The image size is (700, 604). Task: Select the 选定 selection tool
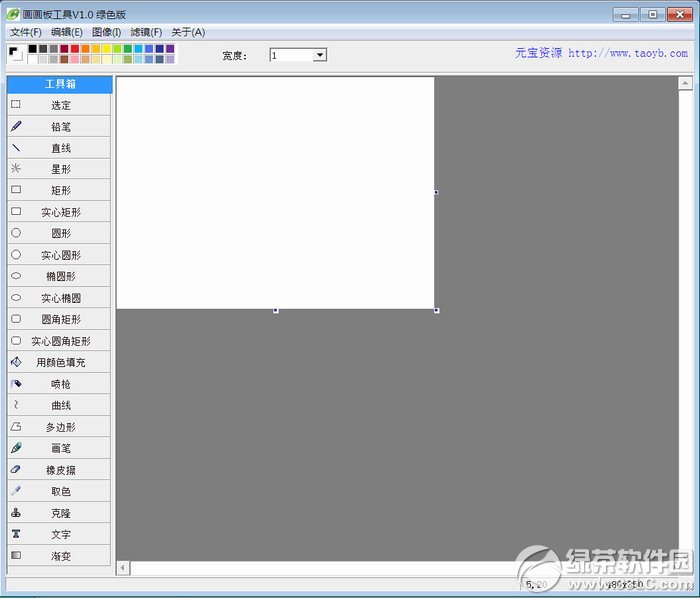(59, 105)
